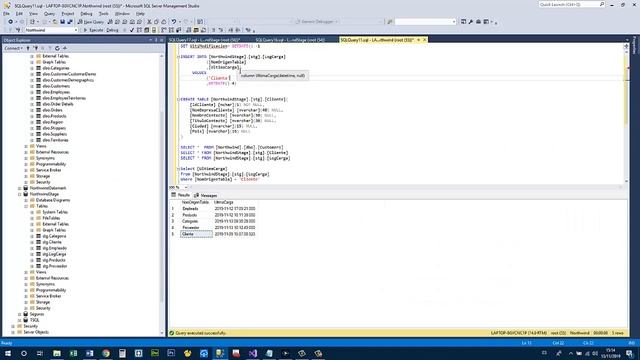Open Visual Studio from the taskbar

(253, 353)
